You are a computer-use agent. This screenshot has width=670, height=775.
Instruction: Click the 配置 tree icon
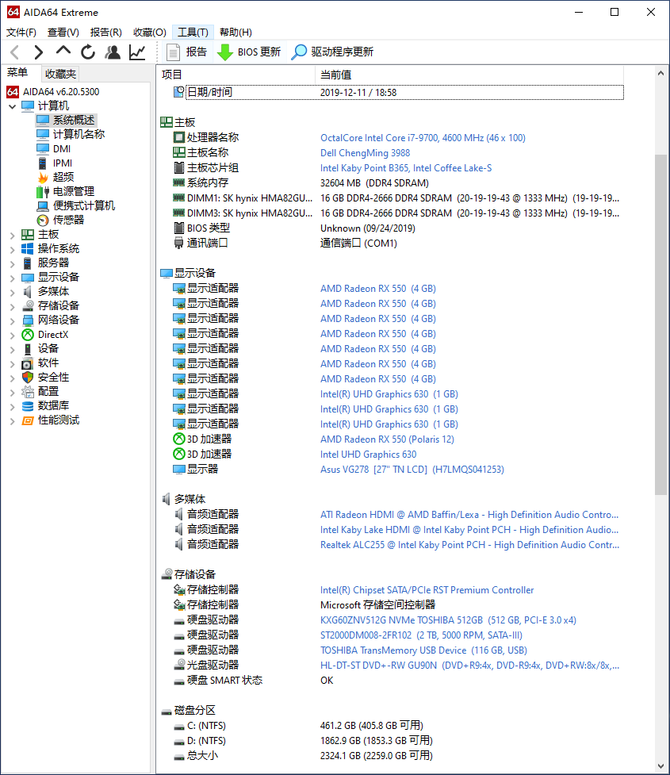click(x=28, y=392)
